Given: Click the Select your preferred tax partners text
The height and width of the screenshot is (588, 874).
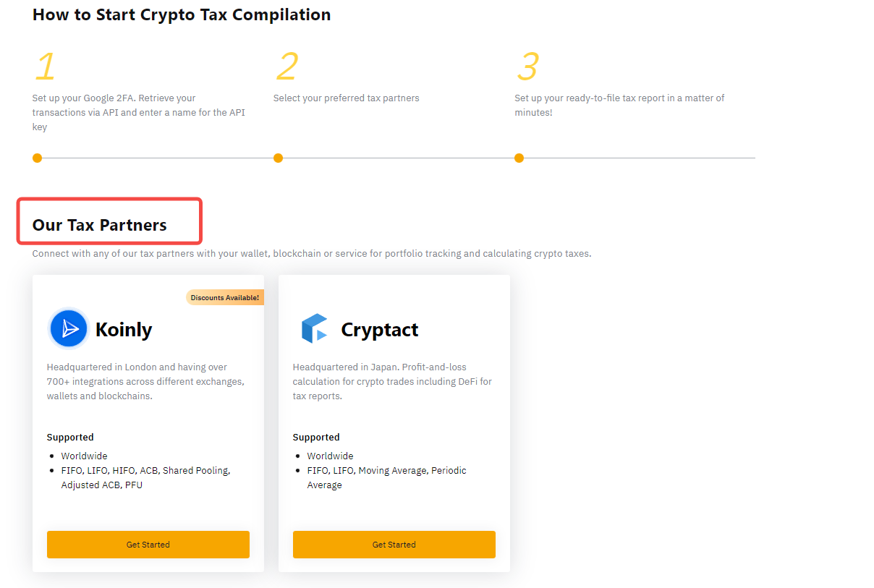Looking at the screenshot, I should (x=346, y=98).
